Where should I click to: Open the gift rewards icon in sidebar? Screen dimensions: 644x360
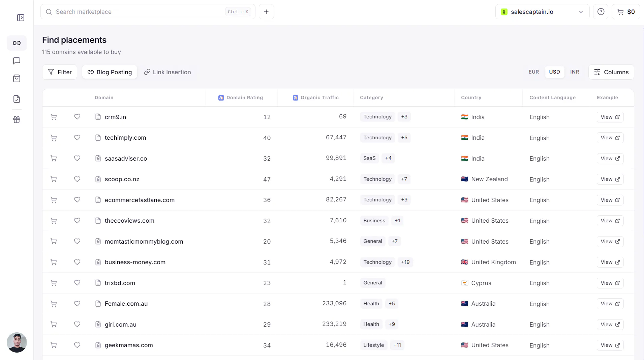pyautogui.click(x=17, y=120)
